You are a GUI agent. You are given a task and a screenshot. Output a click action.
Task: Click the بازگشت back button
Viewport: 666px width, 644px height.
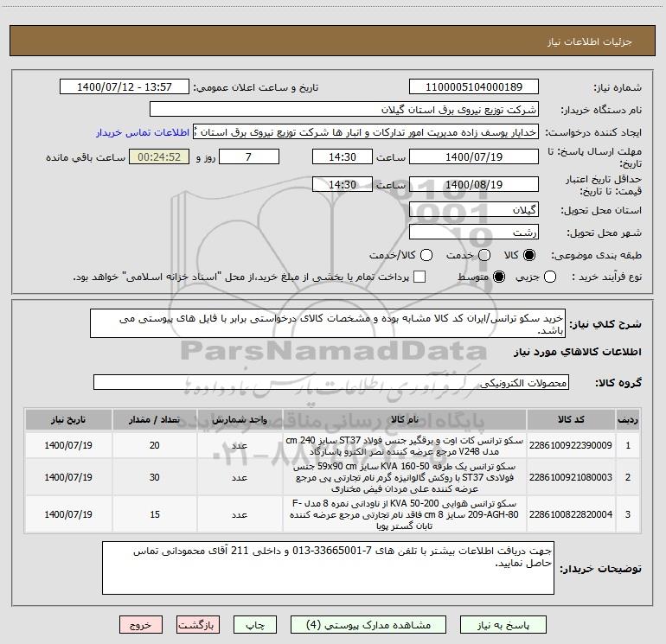tap(198, 625)
